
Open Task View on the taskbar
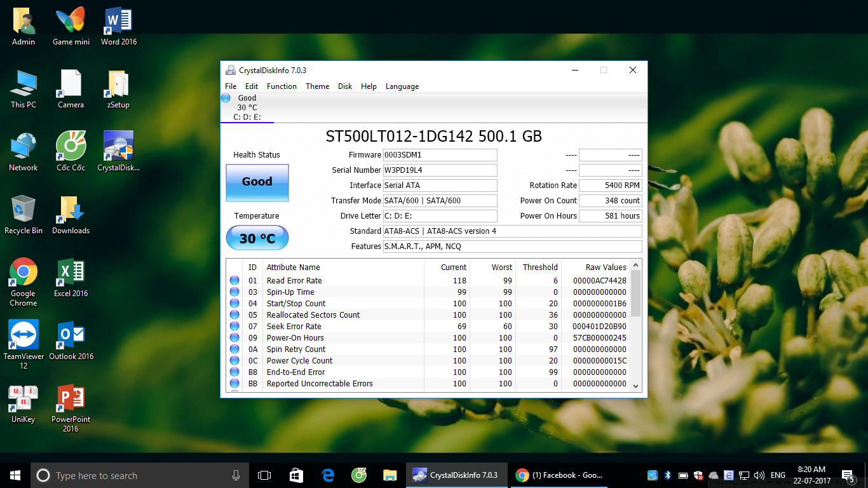click(x=264, y=475)
